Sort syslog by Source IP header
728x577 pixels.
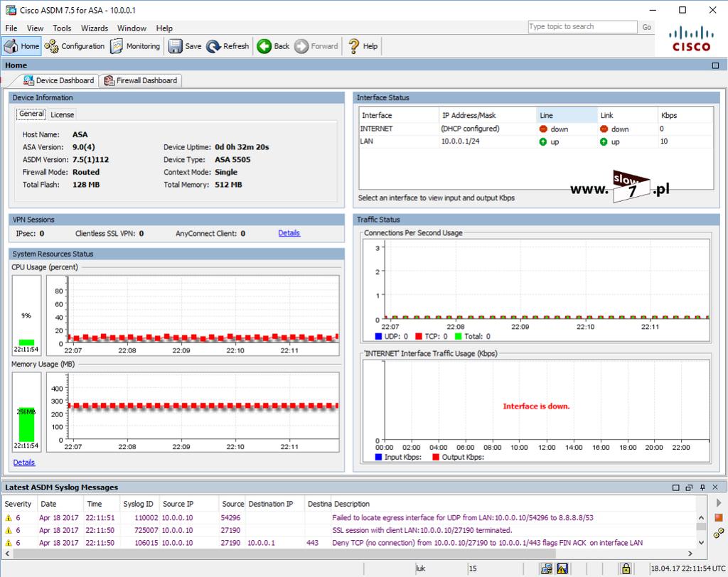[x=188, y=504]
